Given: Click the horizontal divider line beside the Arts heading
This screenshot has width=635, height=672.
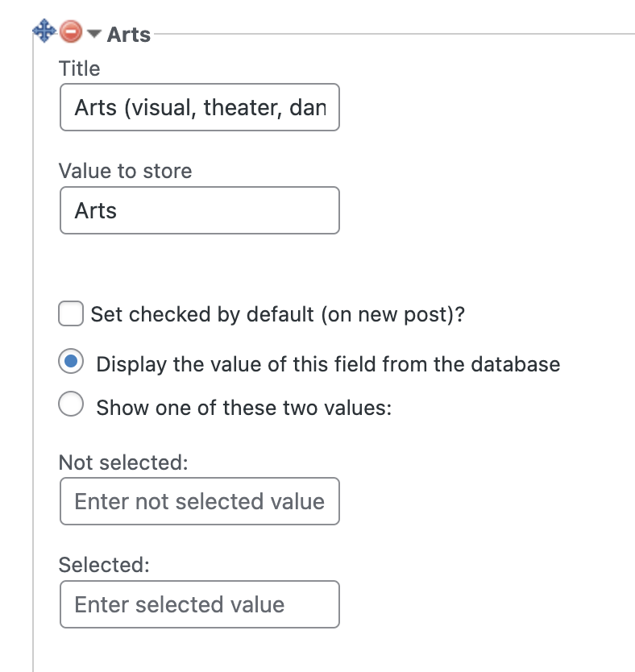Looking at the screenshot, I should click(x=394, y=33).
